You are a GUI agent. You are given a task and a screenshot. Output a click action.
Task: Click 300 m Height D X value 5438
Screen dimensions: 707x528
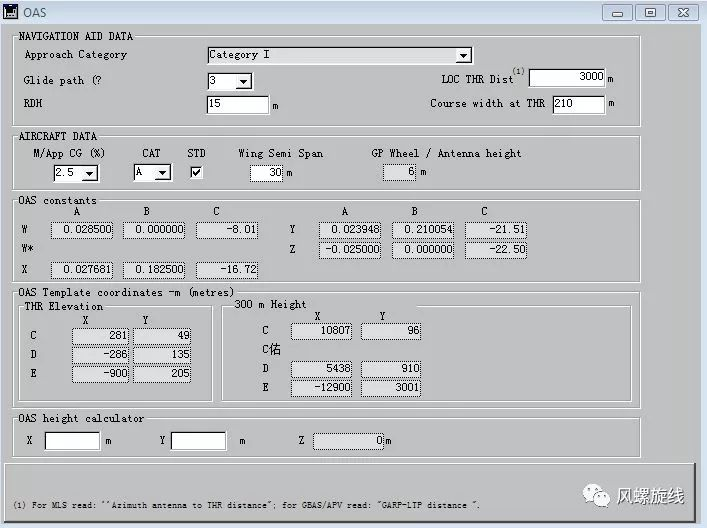tap(321, 369)
